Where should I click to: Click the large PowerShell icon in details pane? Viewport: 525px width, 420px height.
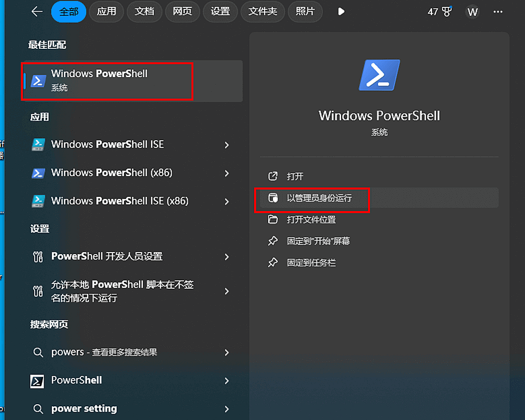(x=379, y=75)
